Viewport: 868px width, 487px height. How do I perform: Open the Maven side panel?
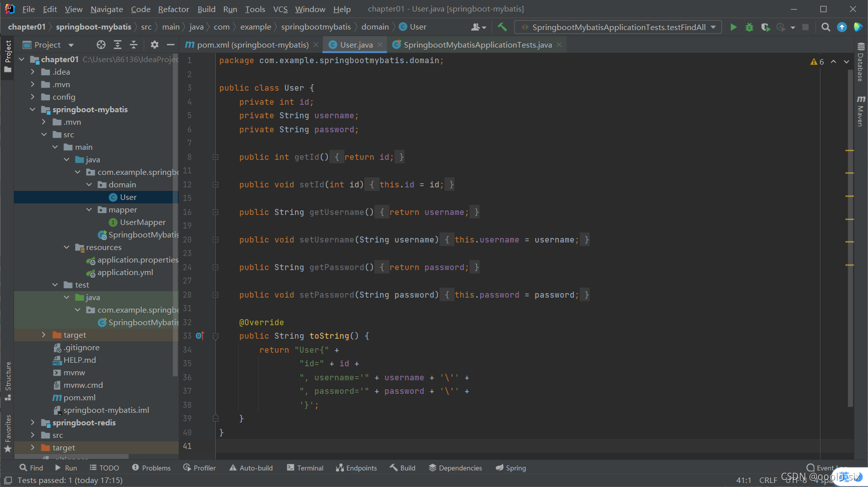pos(861,111)
